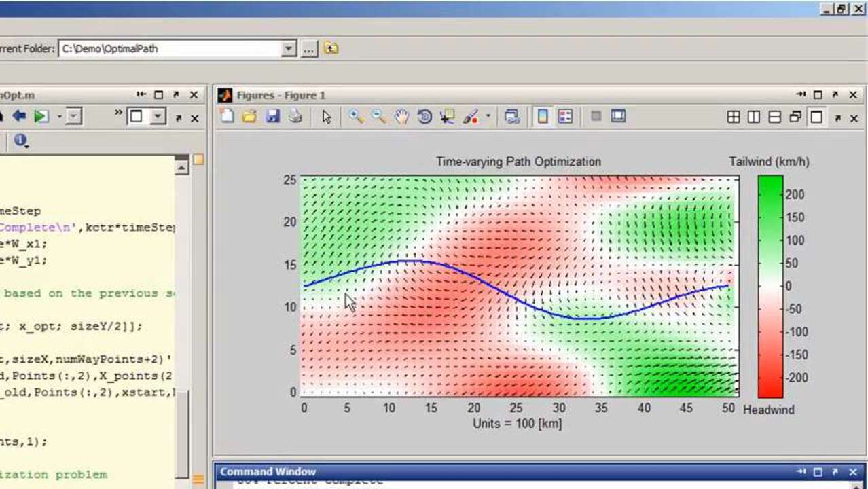This screenshot has width=868, height=489.
Task: Expand the Brush tool color dropdown arrow
Action: click(x=488, y=117)
